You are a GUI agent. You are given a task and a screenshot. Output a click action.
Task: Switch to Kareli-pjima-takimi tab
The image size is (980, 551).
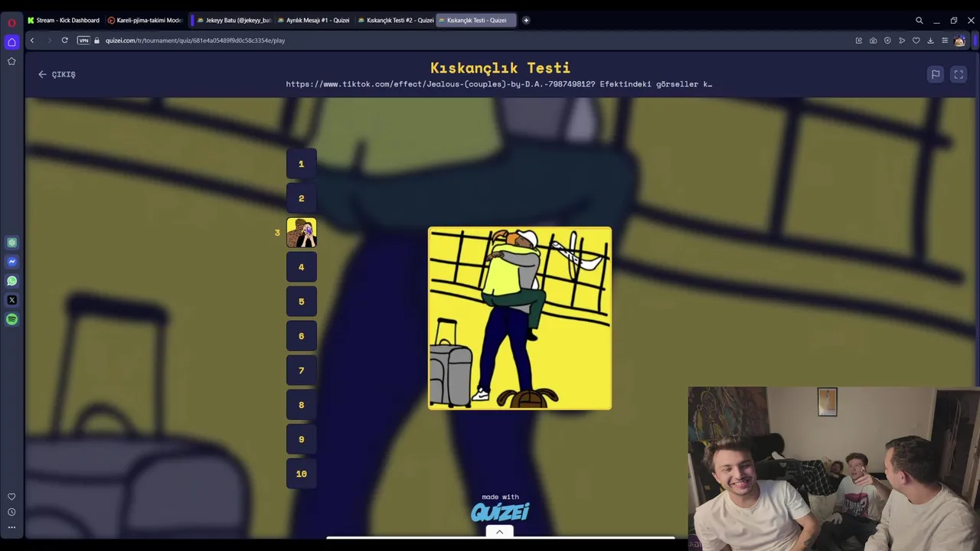coord(145,21)
